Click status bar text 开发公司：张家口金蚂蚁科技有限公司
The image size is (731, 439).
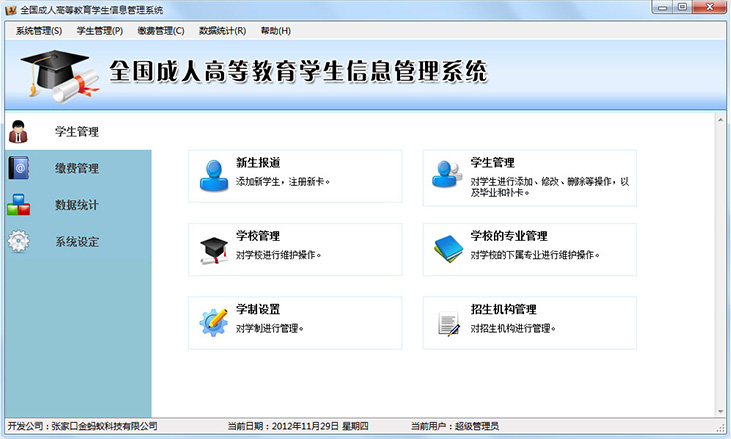(83, 426)
